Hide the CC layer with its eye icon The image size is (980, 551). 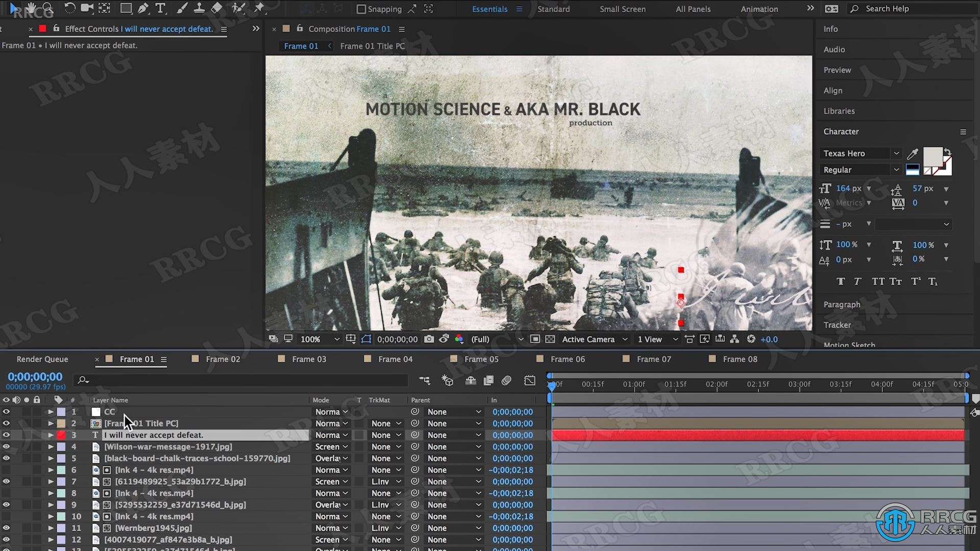[6, 412]
